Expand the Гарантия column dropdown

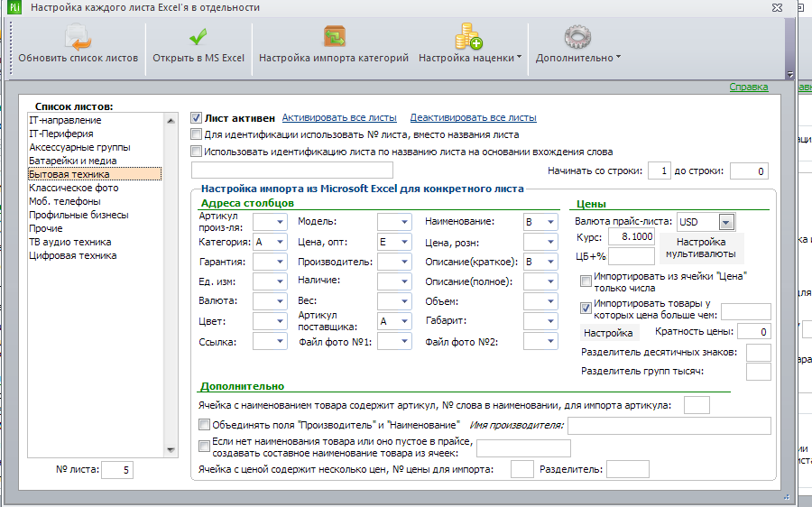(x=280, y=262)
